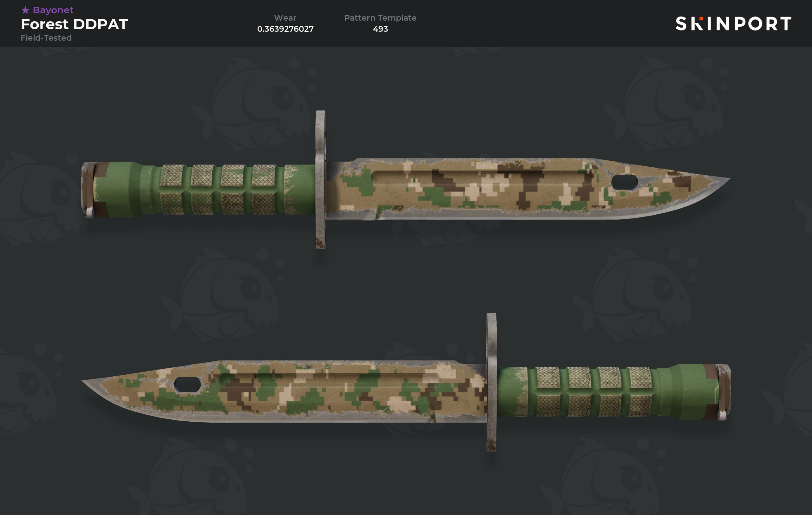This screenshot has width=812, height=515.
Task: Click the purple star beside Bayonet
Action: pyautogui.click(x=25, y=10)
